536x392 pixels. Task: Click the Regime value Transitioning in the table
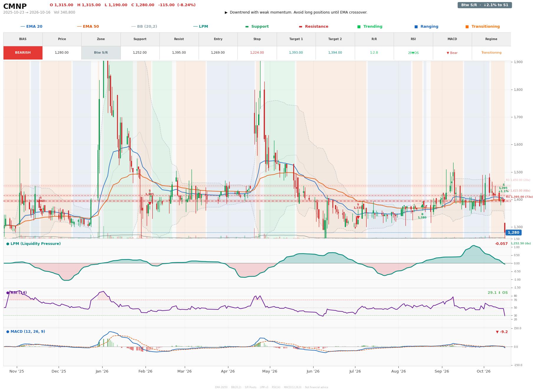coord(491,53)
